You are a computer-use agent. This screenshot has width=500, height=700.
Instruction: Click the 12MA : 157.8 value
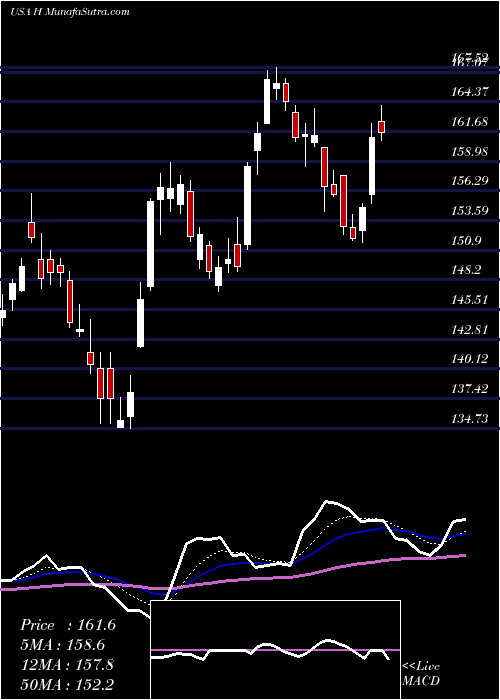pos(67,664)
